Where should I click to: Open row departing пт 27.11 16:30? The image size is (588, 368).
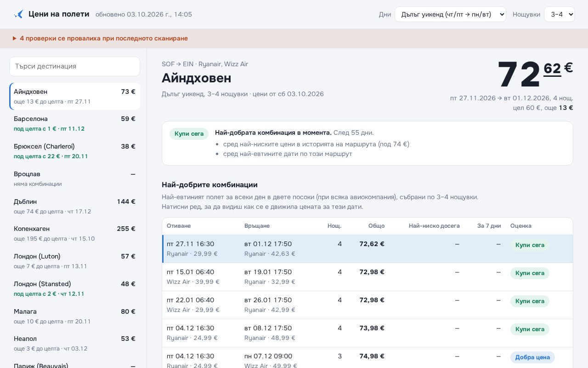(x=367, y=249)
